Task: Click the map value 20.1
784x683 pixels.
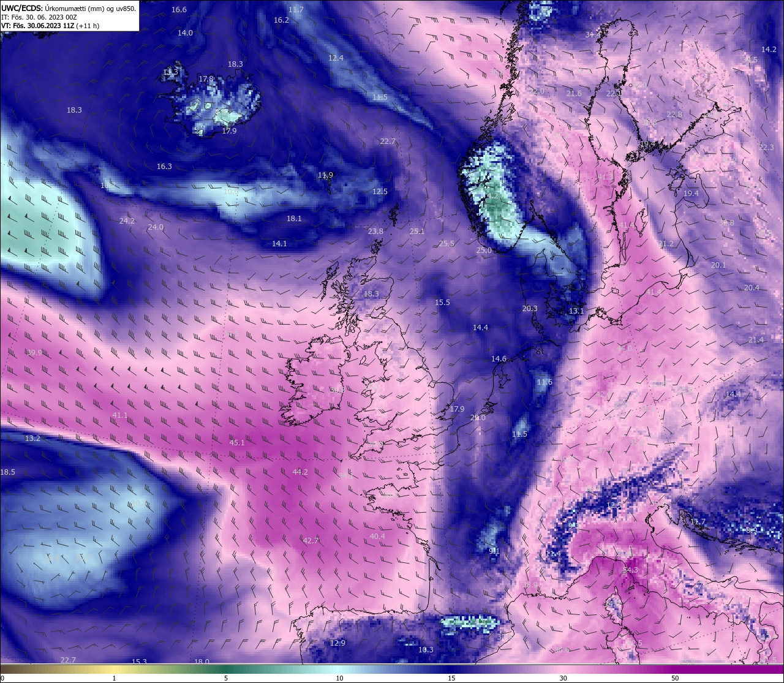Action: point(718,265)
